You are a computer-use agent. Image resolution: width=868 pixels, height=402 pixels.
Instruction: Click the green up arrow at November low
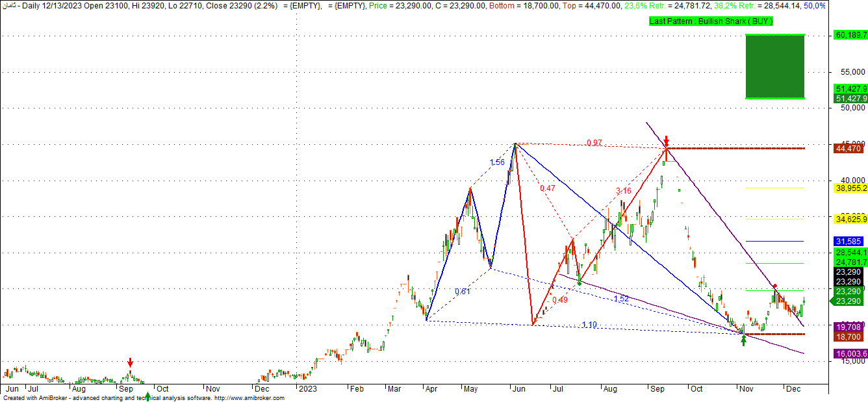click(743, 340)
